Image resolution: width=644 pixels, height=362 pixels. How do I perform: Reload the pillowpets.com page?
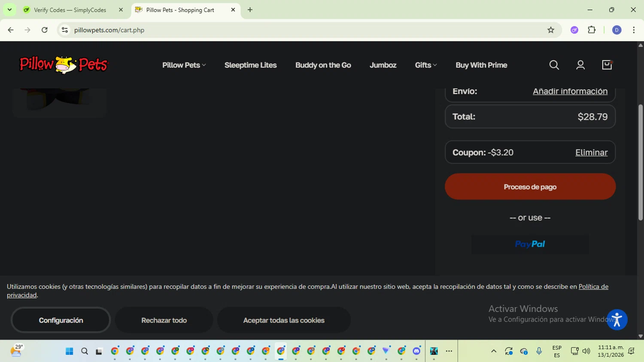(45, 30)
